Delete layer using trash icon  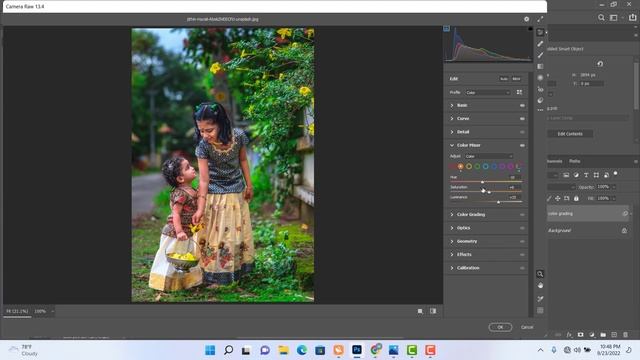(626, 335)
